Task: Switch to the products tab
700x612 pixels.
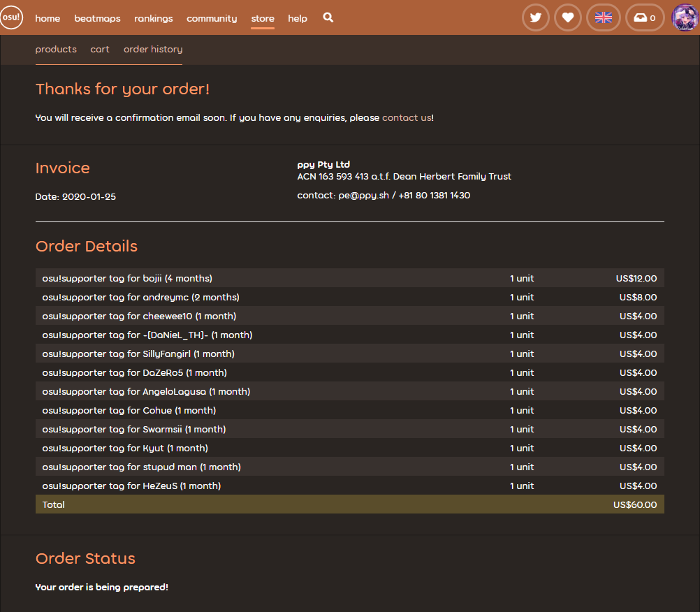Action: 56,49
